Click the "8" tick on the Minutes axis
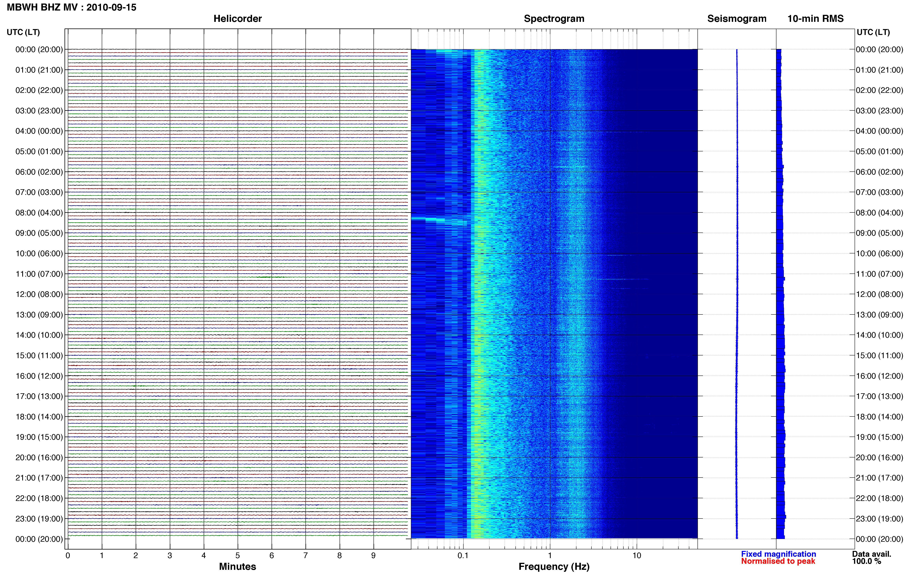This screenshot has height=578, width=924. 340,556
